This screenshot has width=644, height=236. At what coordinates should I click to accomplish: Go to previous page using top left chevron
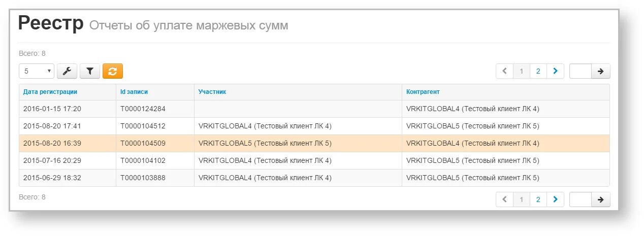point(504,71)
